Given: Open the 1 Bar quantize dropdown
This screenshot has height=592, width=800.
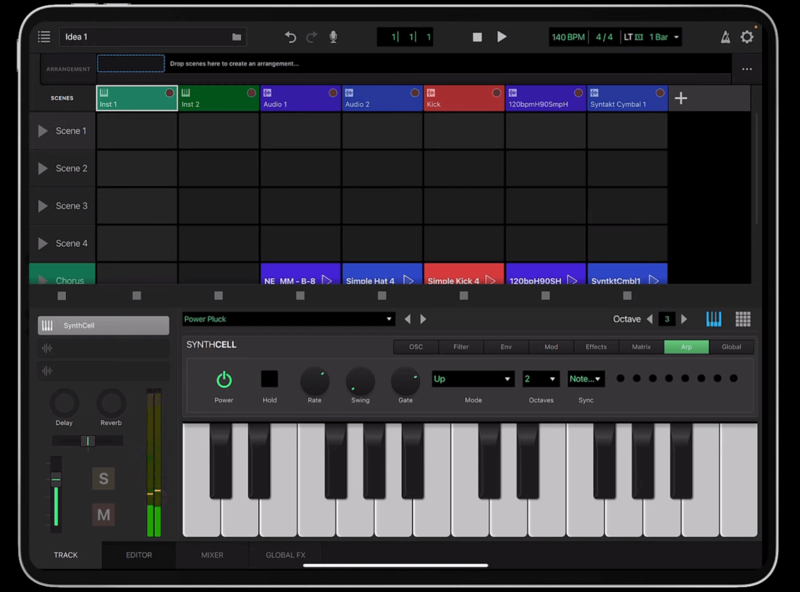Looking at the screenshot, I should [x=664, y=37].
